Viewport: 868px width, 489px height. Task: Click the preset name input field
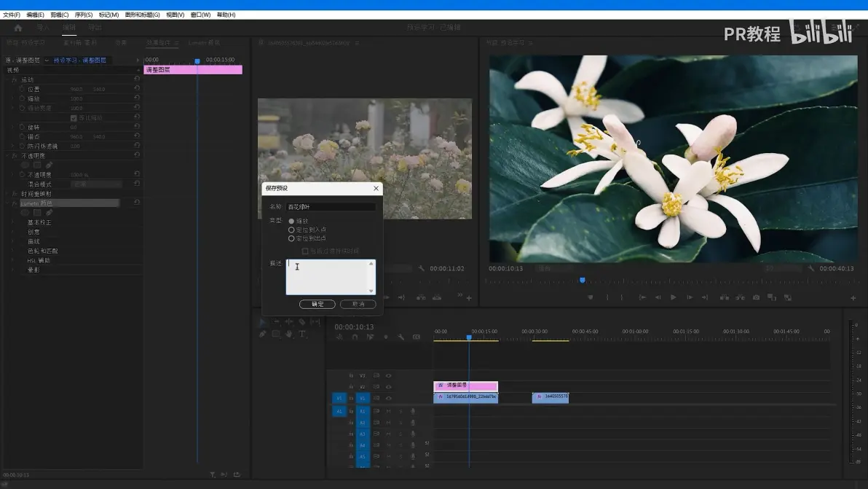point(331,206)
